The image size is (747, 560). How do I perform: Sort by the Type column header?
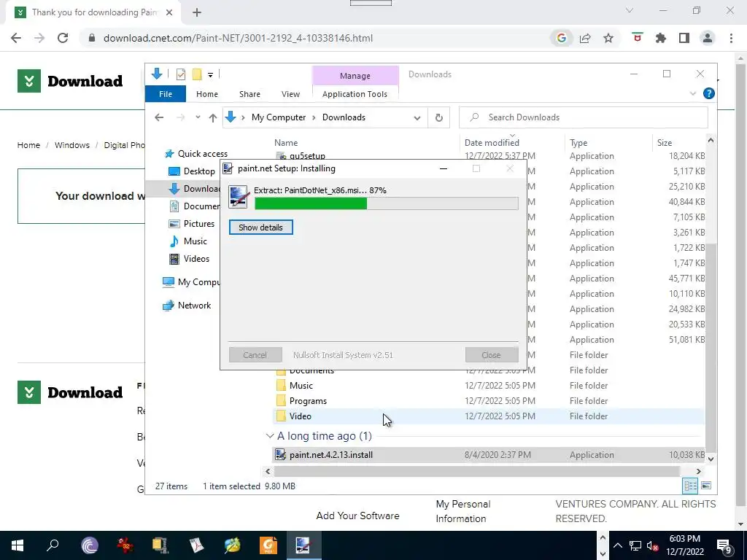578,142
